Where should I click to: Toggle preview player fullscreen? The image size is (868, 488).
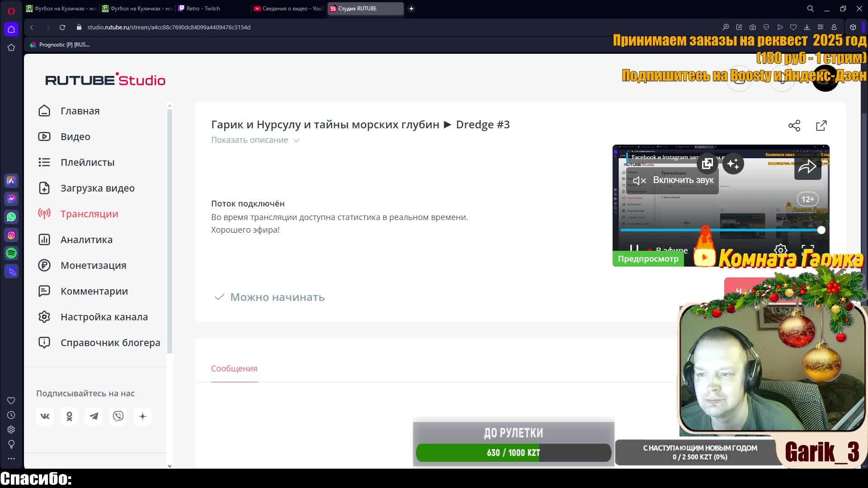coord(808,249)
